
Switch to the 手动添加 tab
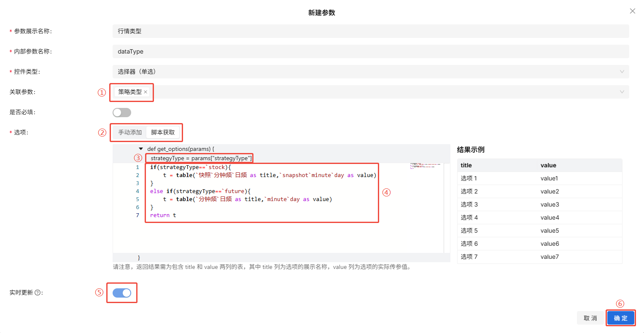click(130, 132)
